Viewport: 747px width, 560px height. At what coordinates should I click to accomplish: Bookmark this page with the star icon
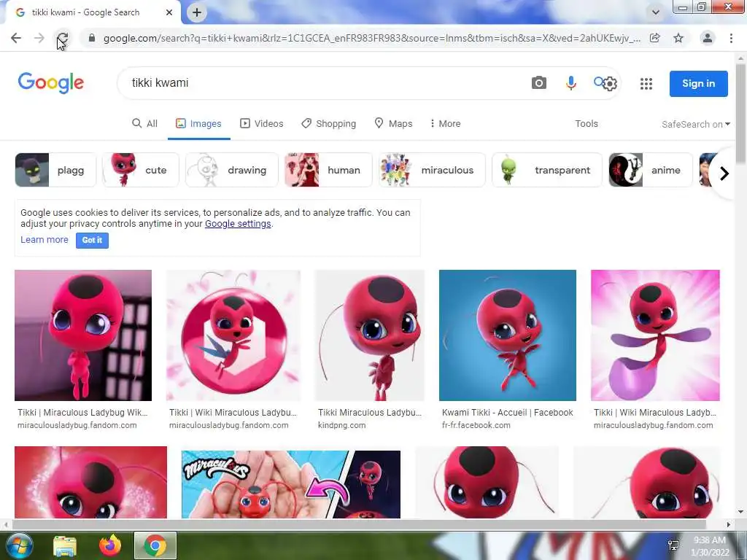point(678,38)
